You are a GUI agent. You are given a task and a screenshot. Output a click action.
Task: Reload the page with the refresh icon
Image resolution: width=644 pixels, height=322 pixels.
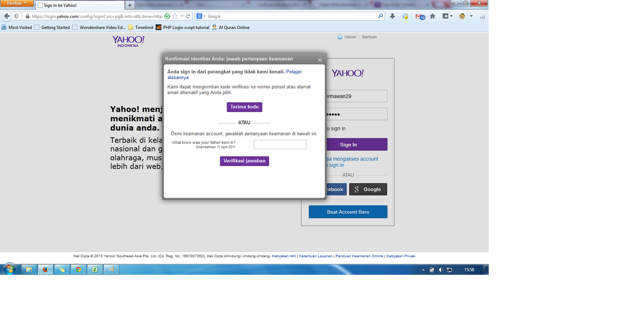pyautogui.click(x=188, y=16)
